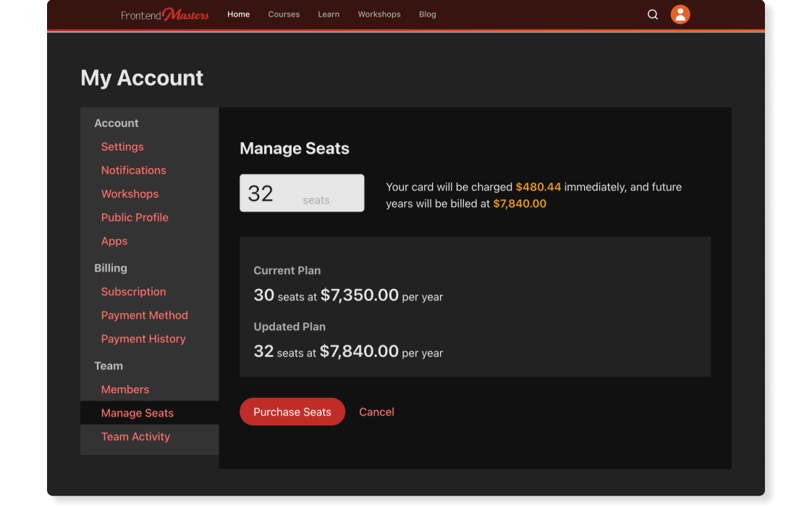Click the Cancel link

(x=376, y=411)
